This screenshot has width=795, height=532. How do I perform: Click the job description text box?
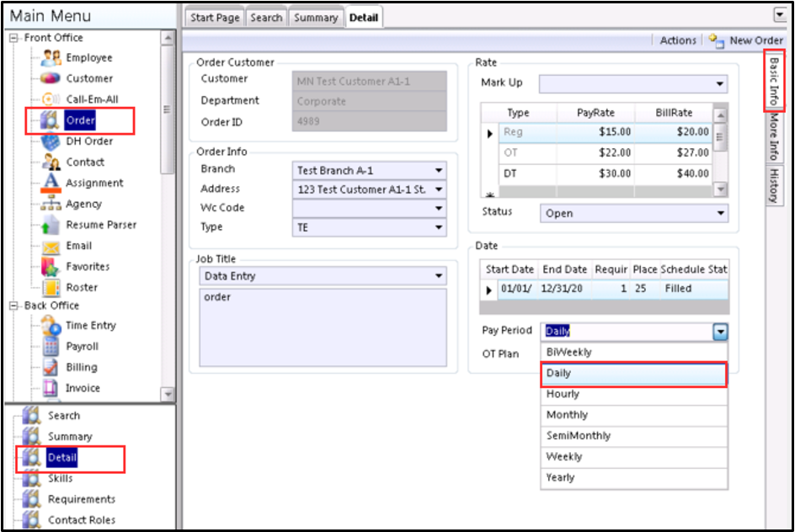point(323,327)
